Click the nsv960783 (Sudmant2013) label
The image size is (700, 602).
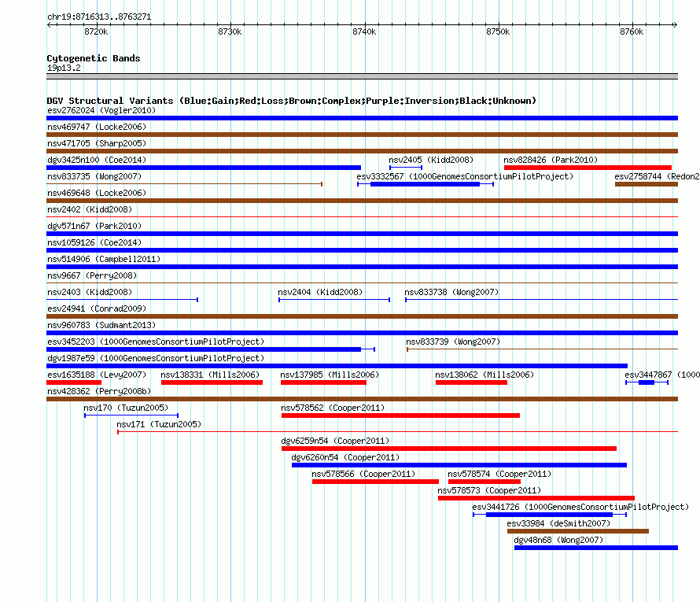[101, 325]
